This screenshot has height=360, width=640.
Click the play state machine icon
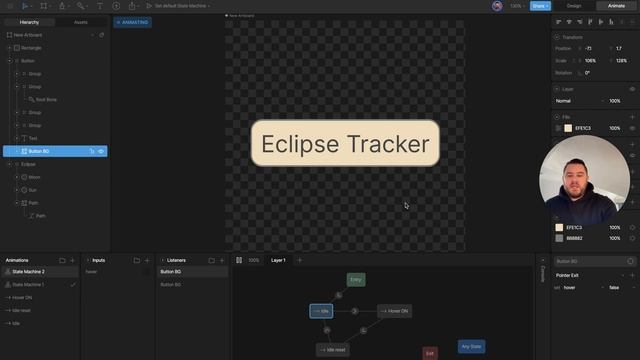click(149, 6)
